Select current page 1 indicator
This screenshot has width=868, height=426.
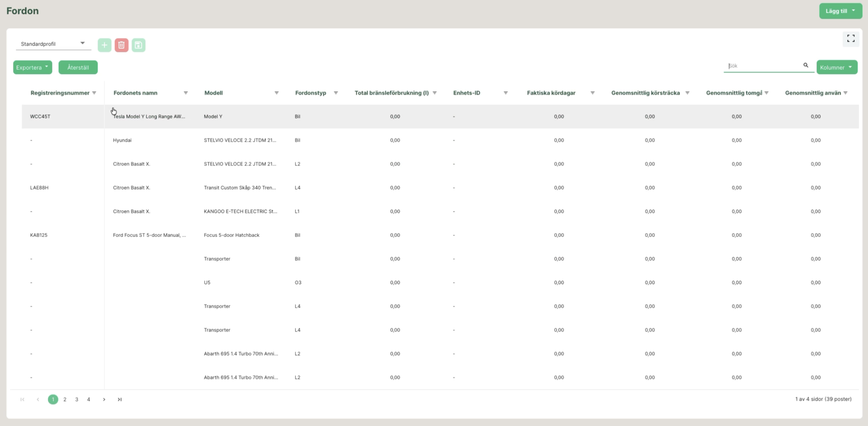[x=53, y=400]
